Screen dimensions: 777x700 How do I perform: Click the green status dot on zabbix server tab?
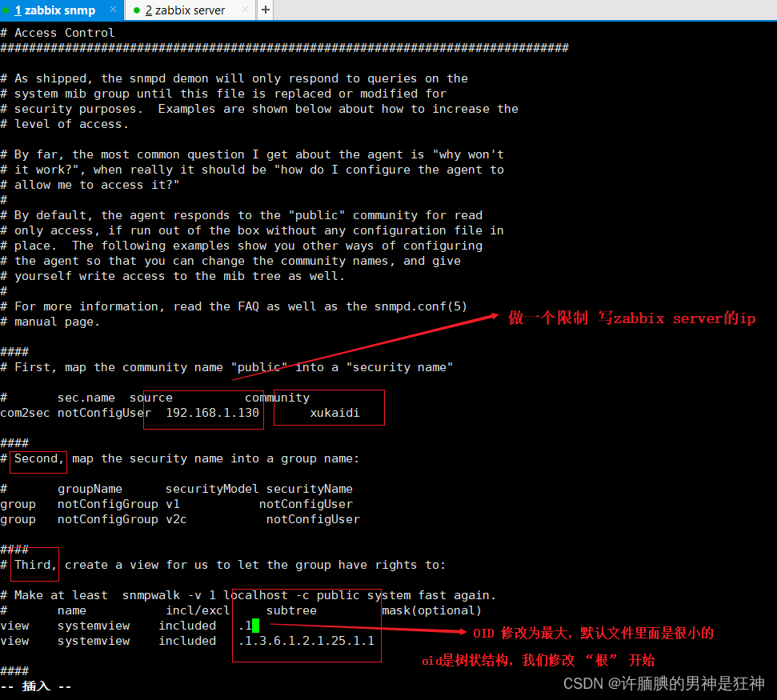(137, 10)
